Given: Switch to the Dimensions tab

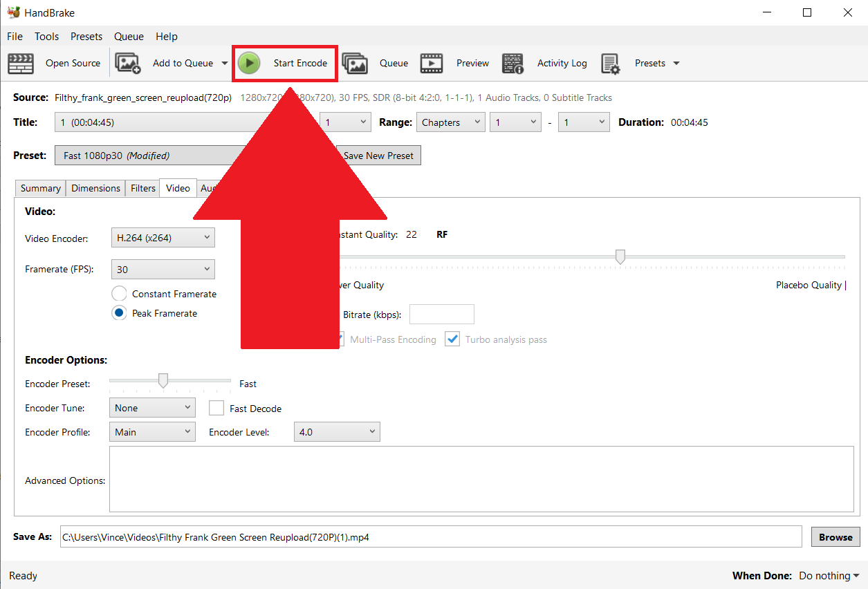Looking at the screenshot, I should click(x=95, y=187).
